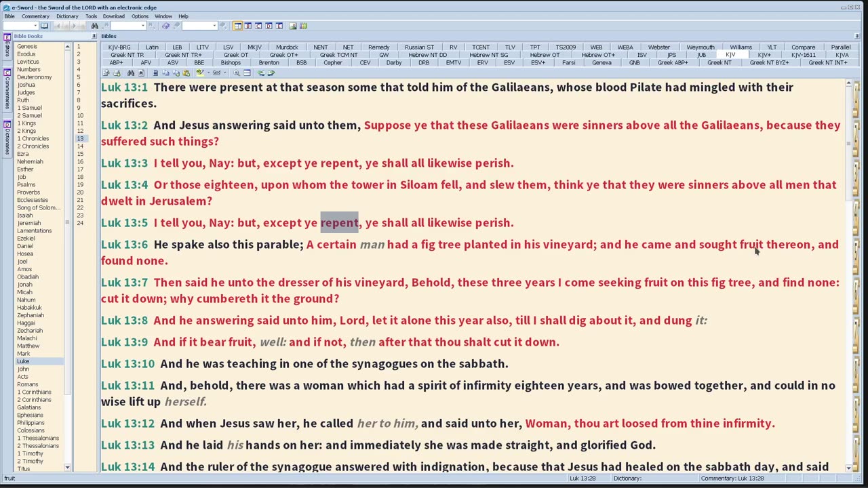Open the Editors side panel tab

[7, 47]
